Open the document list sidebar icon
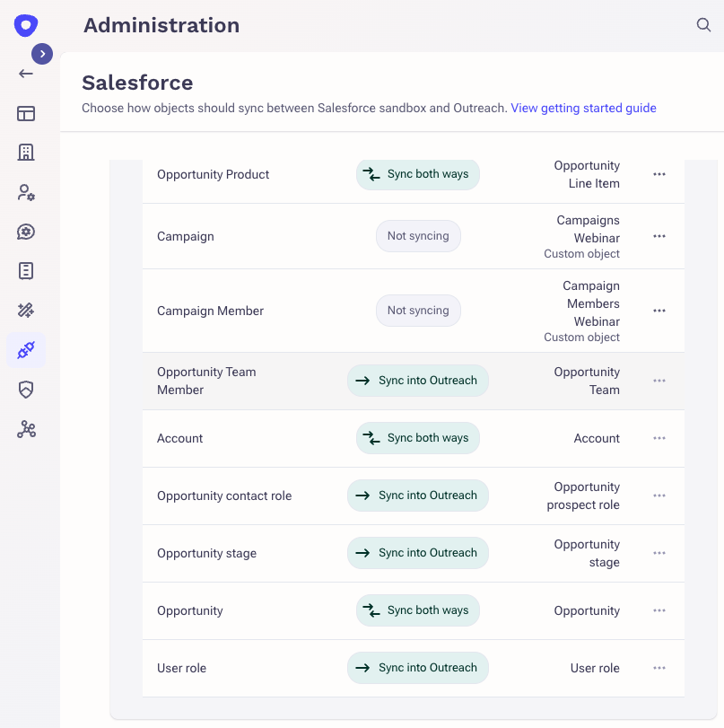The image size is (724, 728). click(x=26, y=271)
